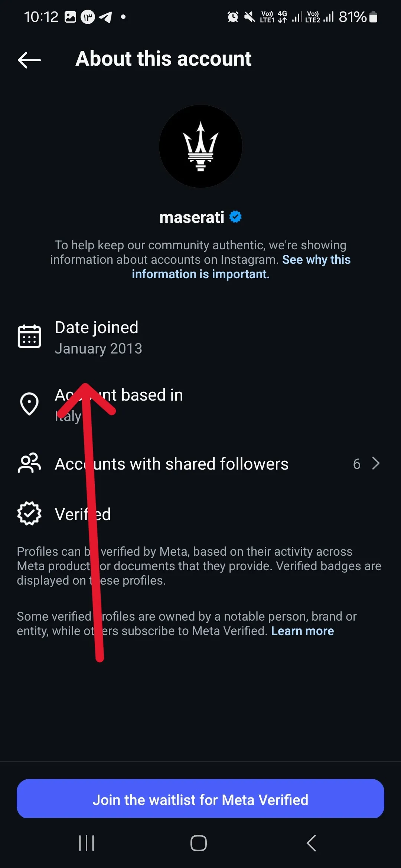
Task: Tap the shared followers people icon
Action: (x=29, y=463)
